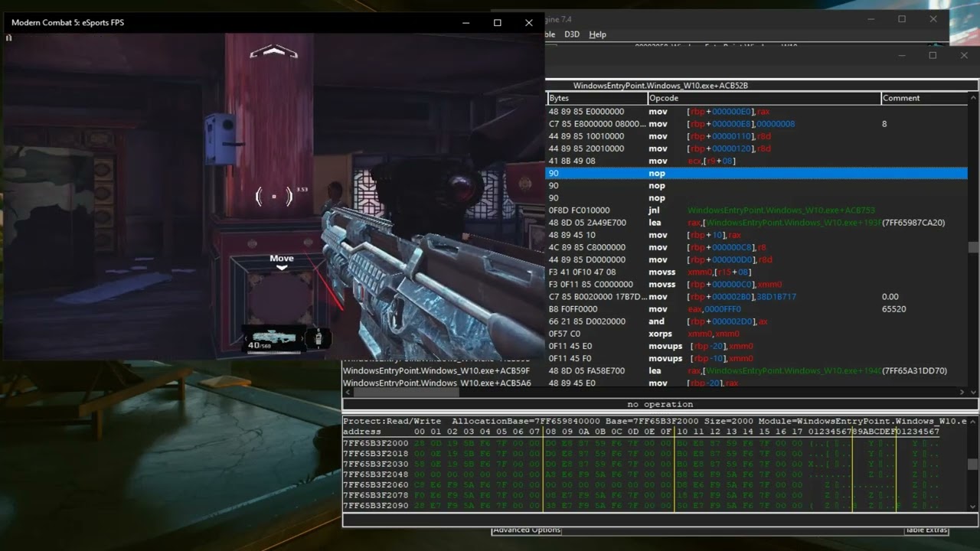Click left arrow of disassembler horizontal scrollbar

(x=348, y=392)
